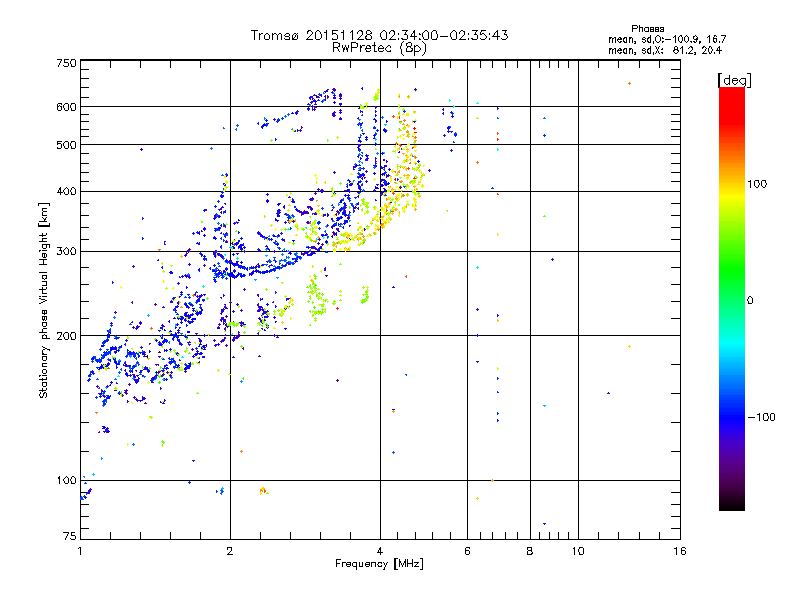Click the y-axis tick label '200'
This screenshot has height=600, width=800.
click(66, 336)
